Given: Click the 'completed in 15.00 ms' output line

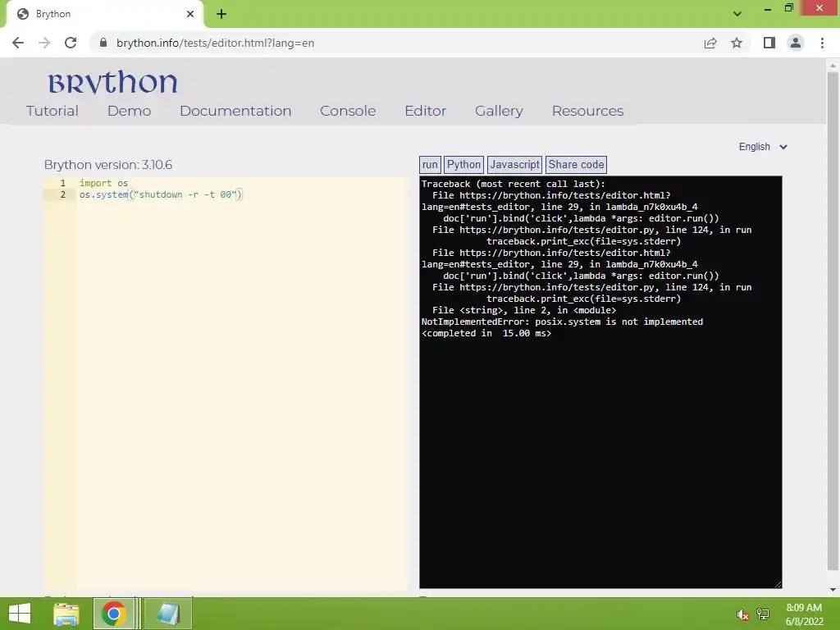Looking at the screenshot, I should [486, 333].
